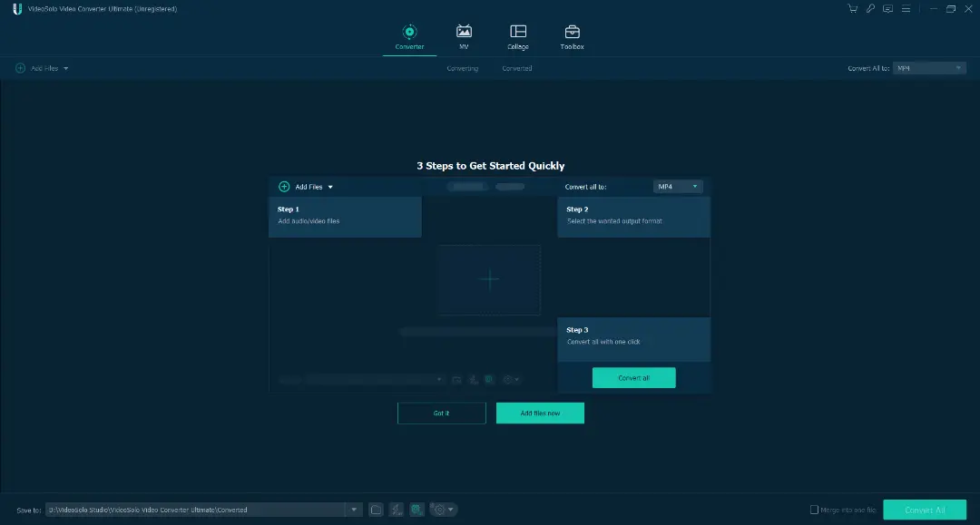Image resolution: width=980 pixels, height=525 pixels.
Task: Click the shopping cart purchase icon
Action: pos(852,9)
